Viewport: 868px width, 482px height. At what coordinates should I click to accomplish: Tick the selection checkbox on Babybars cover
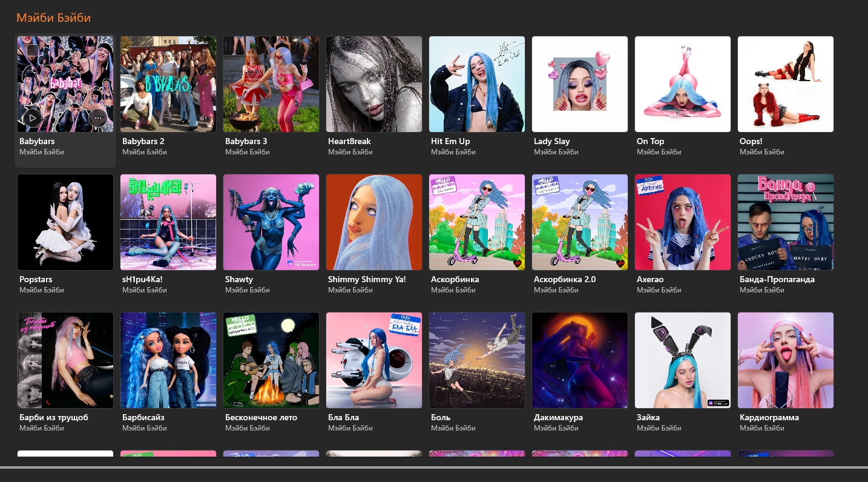point(33,50)
